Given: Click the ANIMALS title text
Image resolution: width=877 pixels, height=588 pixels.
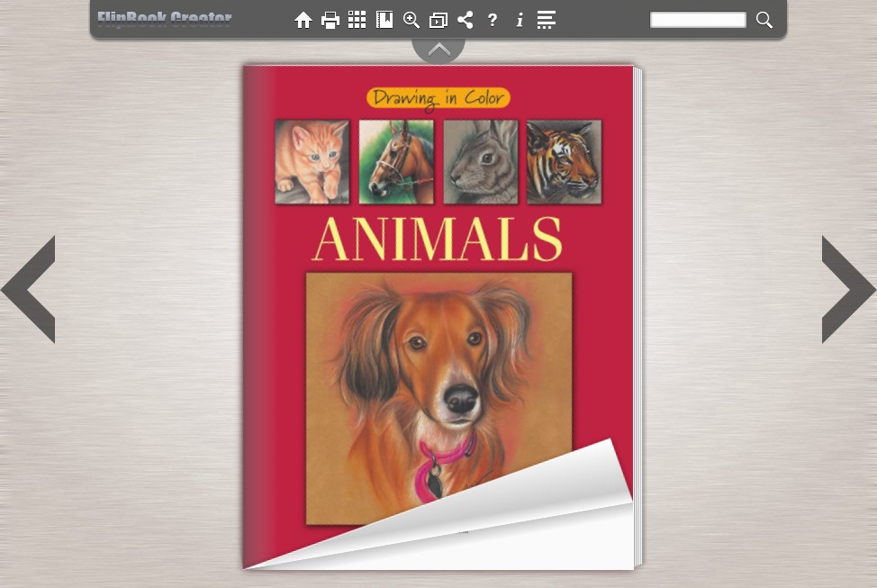Looking at the screenshot, I should tap(438, 240).
